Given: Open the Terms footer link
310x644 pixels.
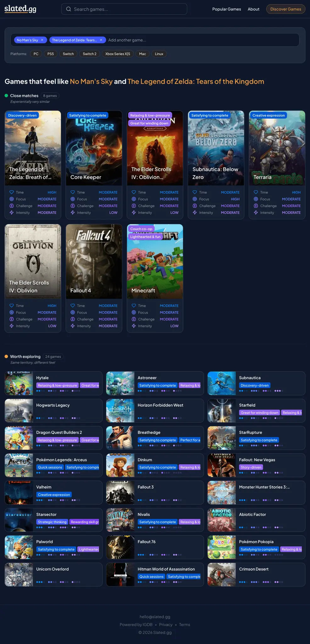Looking at the screenshot, I should pyautogui.click(x=185, y=625).
